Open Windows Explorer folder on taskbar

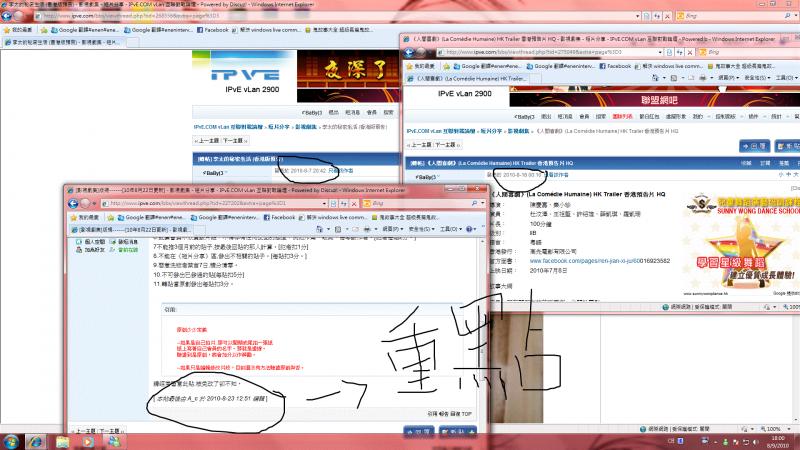[x=62, y=441]
